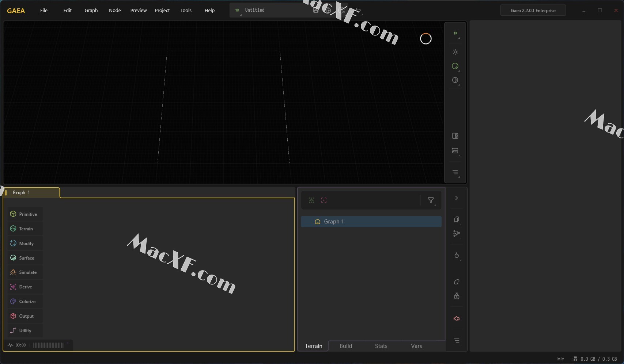The width and height of the screenshot is (624, 364).
Task: Open the Output node category
Action: (25, 316)
